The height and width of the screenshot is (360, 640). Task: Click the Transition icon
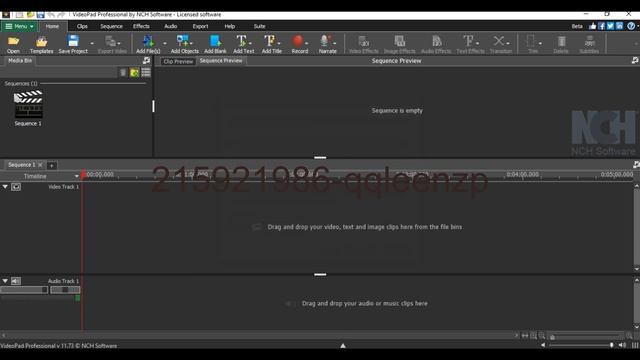coord(500,44)
